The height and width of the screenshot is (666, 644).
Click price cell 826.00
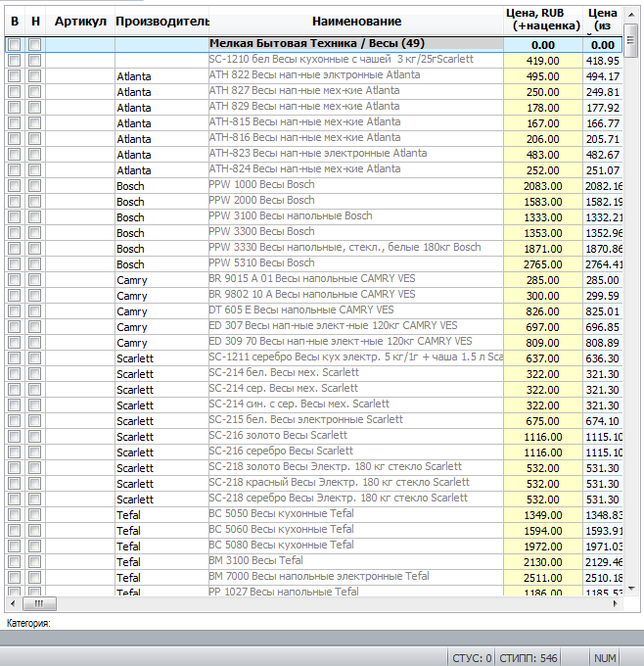point(543,311)
